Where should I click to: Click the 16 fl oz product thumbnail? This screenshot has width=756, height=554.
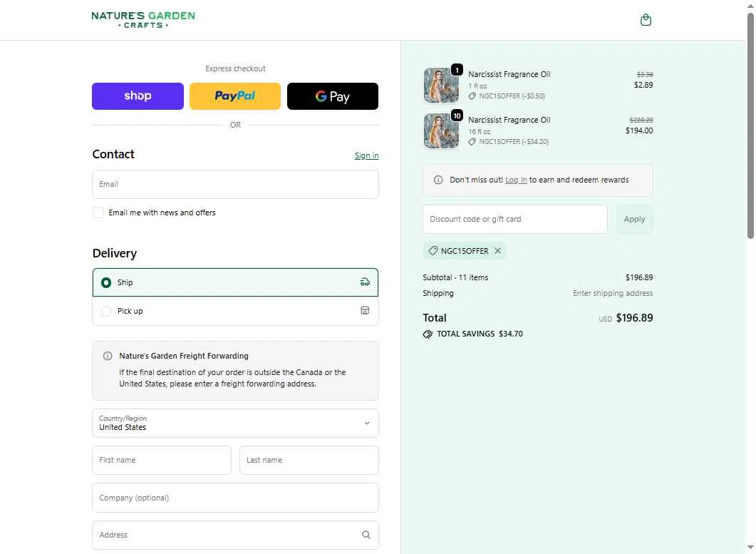(441, 130)
